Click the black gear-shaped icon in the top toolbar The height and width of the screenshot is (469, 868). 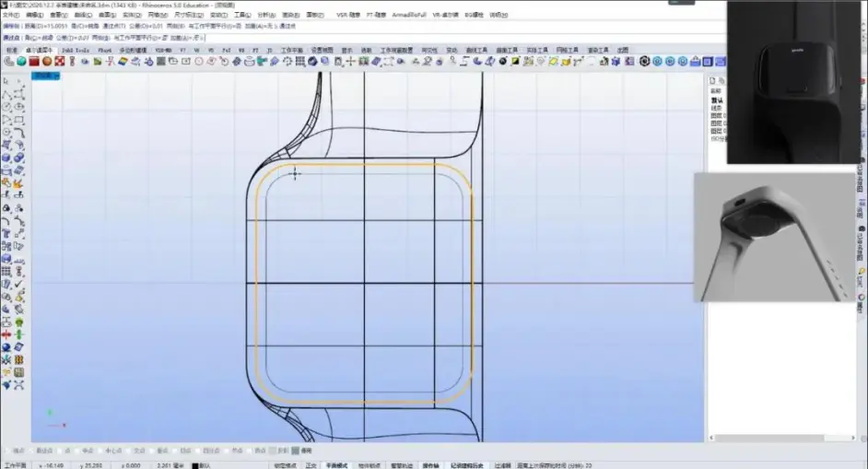click(644, 62)
